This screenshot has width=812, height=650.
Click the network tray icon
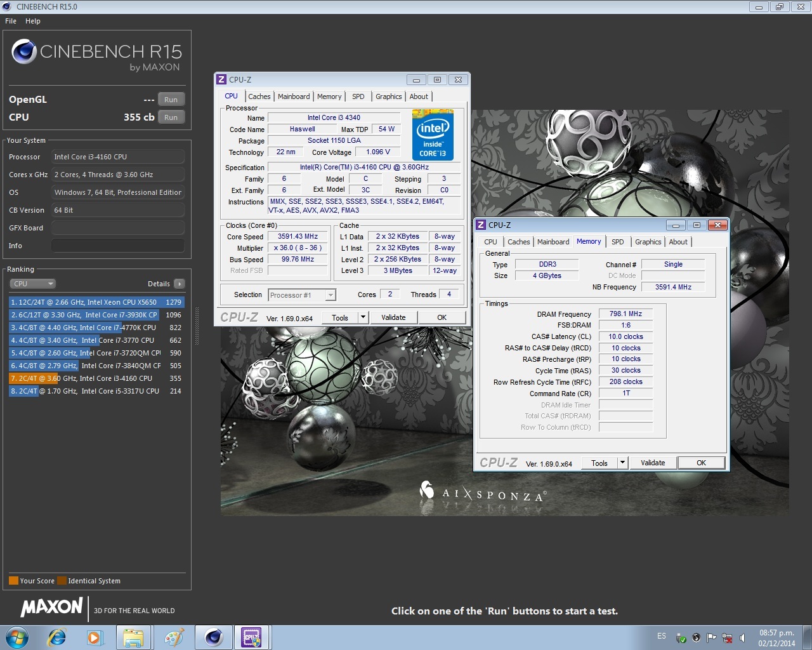tap(727, 638)
